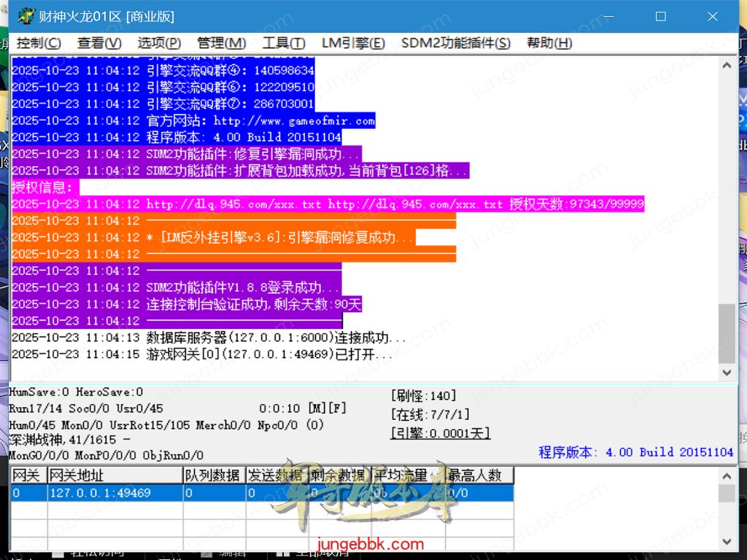Click the gateway table scroll-down arrow
Image resolution: width=747 pixels, height=560 pixels.
click(727, 542)
